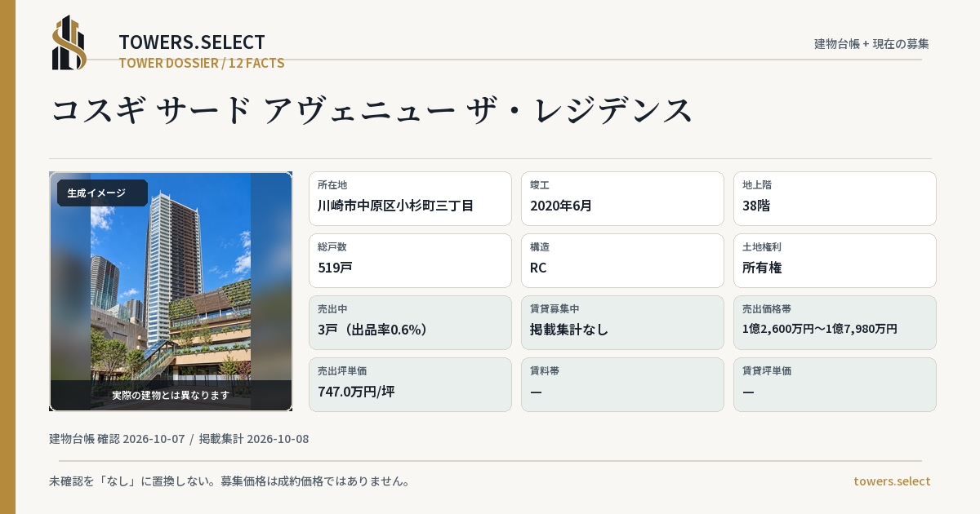Open the generated tower building image

171,291
